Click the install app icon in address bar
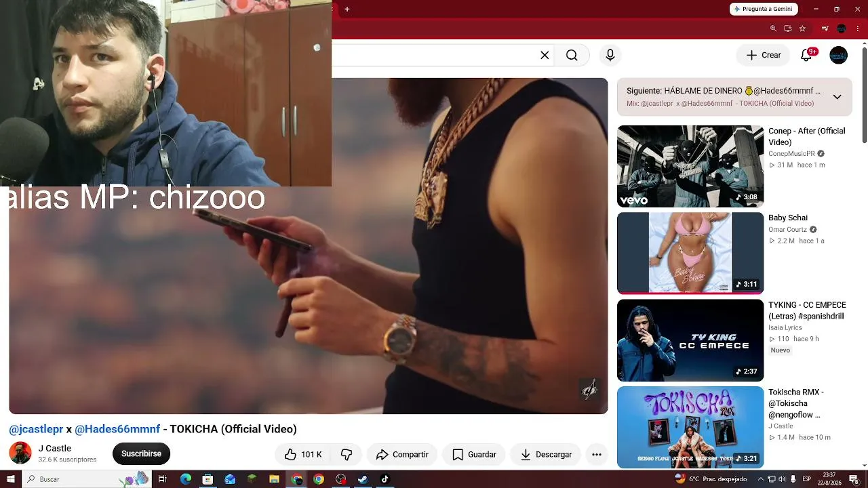This screenshot has width=868, height=488. pos(788,28)
